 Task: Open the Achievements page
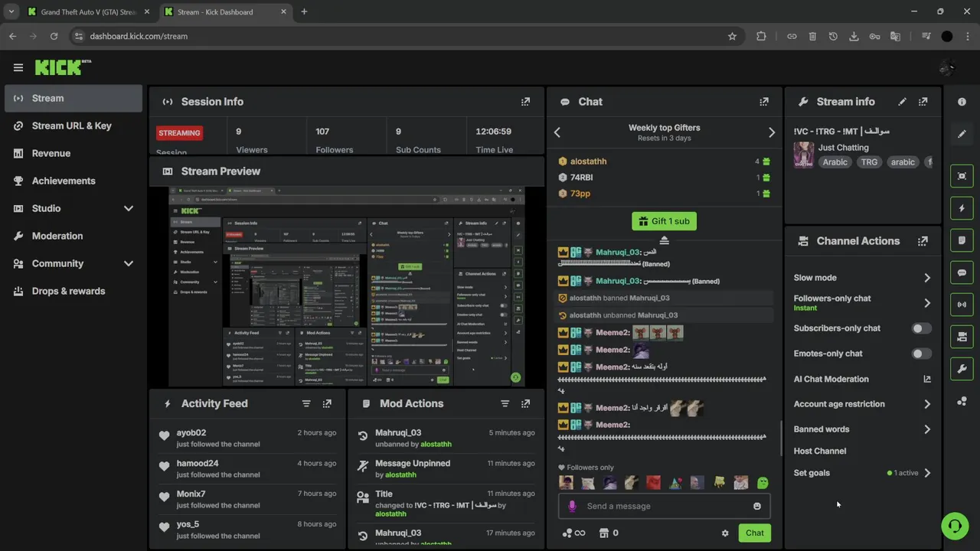(73, 181)
